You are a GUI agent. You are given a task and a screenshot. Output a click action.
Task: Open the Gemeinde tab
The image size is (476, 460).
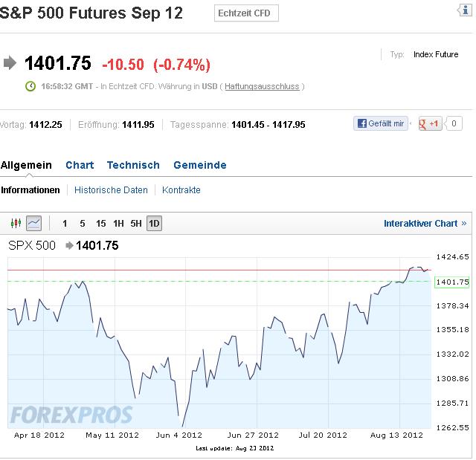(x=200, y=165)
